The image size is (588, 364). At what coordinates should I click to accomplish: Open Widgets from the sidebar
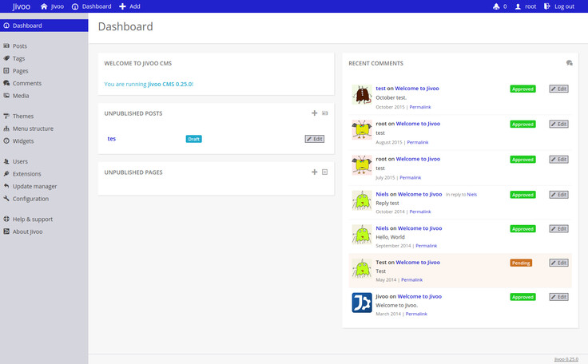23,141
